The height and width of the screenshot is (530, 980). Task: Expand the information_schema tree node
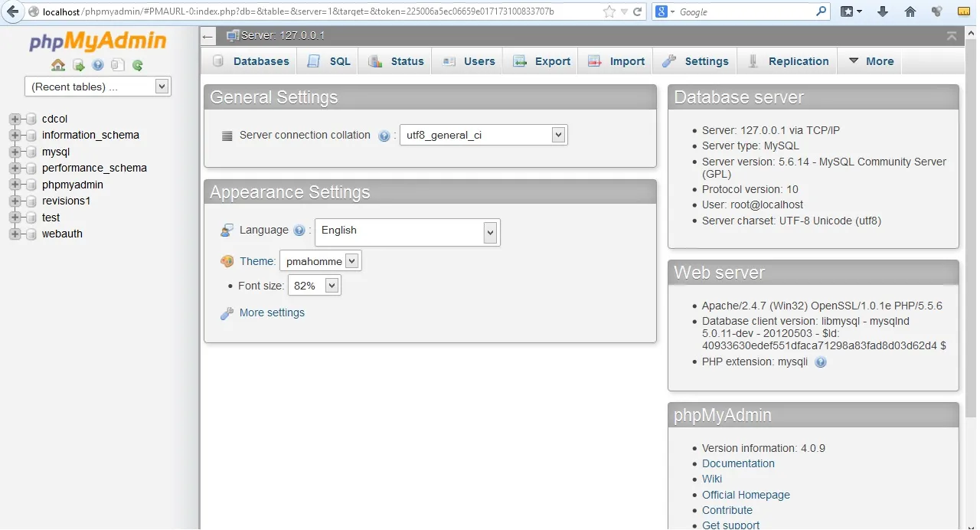pos(15,136)
